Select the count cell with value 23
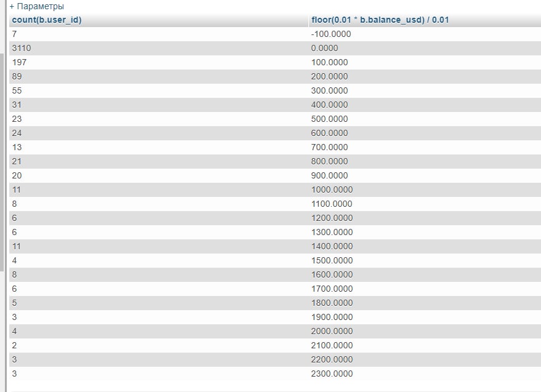Screen dimensions: 541x392 click(x=159, y=119)
